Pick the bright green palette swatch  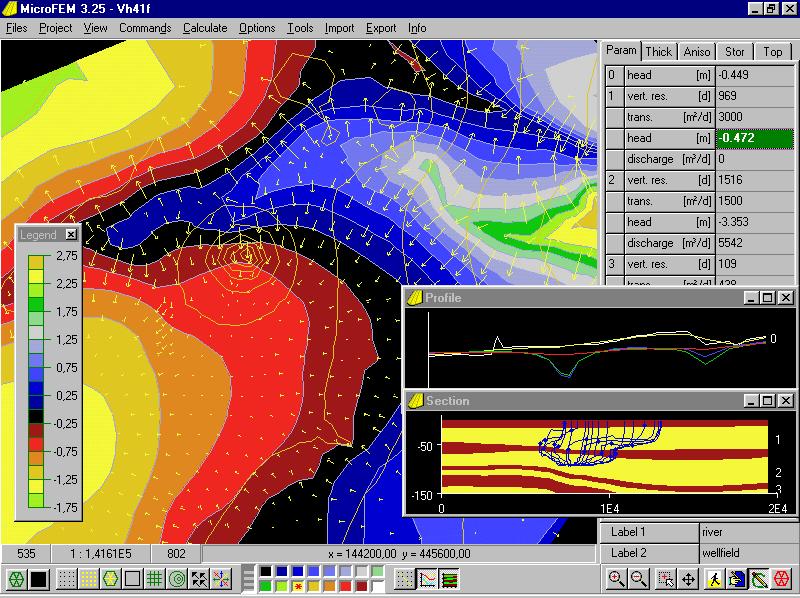pyautogui.click(x=265, y=586)
